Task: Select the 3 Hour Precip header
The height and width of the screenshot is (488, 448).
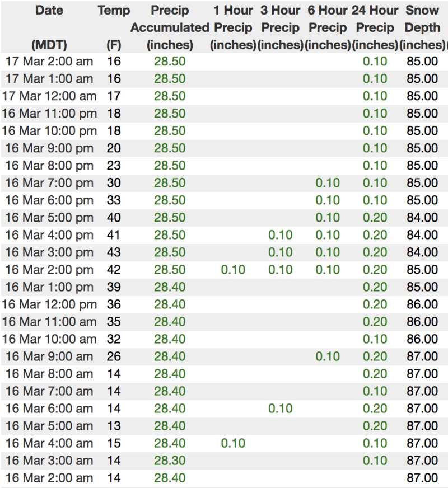Action: [281, 27]
